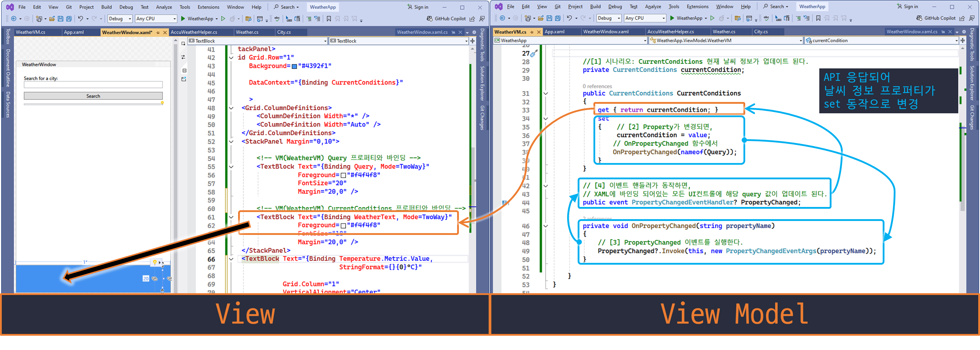980x350 pixels.
Task: Toggle bookmark icon in left window toolbar
Action: [329, 19]
